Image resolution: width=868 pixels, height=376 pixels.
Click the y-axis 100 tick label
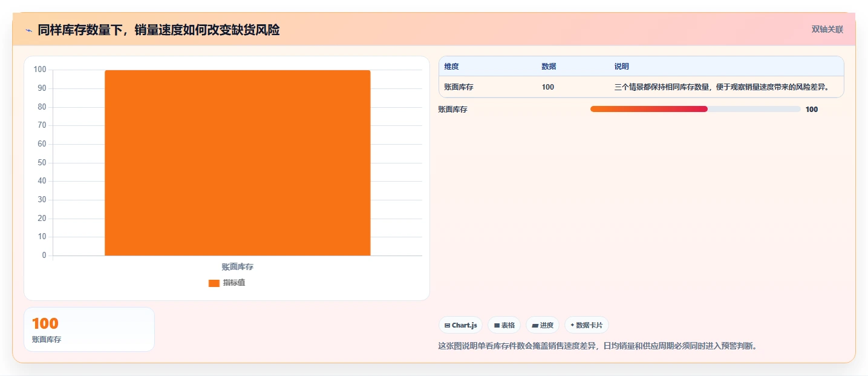click(x=40, y=70)
